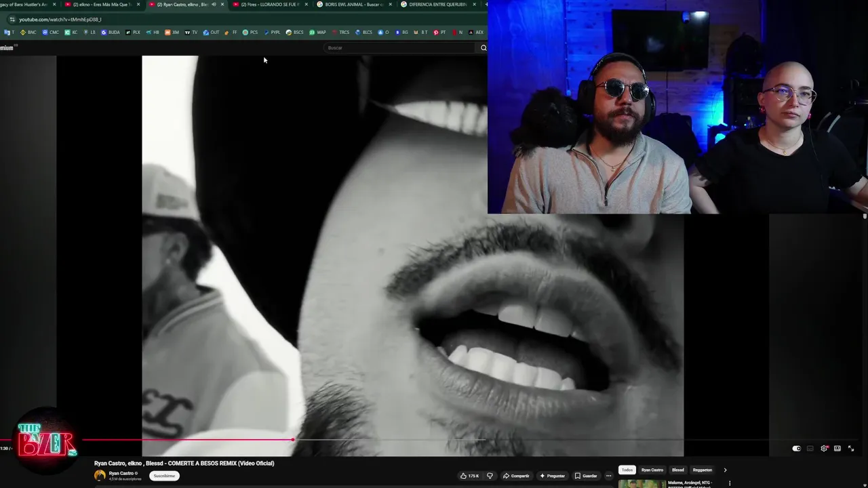Open player settings gear
Screen dimensions: 868x488
(x=824, y=449)
